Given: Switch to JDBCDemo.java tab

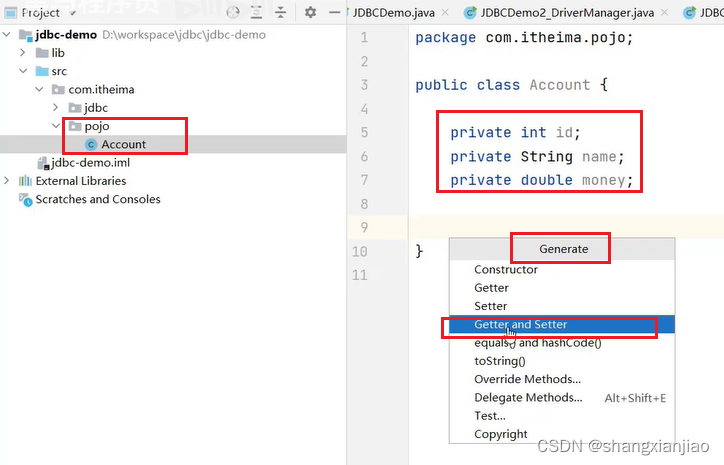Looking at the screenshot, I should (394, 13).
